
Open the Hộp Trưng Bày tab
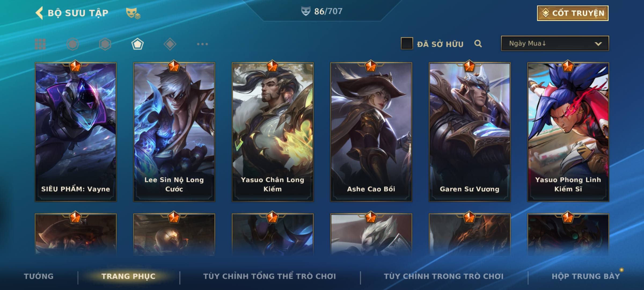[x=586, y=276]
